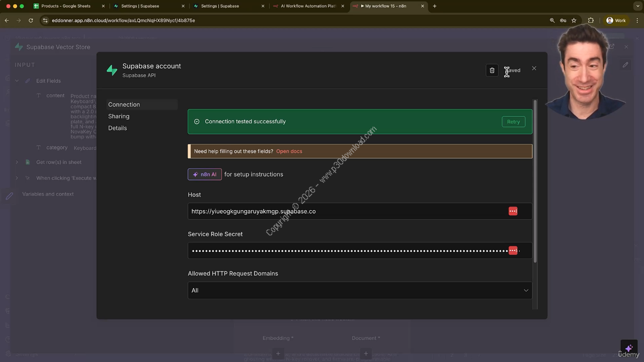Click the trash delete credential icon
Viewport: 644px width, 362px height.
click(492, 70)
